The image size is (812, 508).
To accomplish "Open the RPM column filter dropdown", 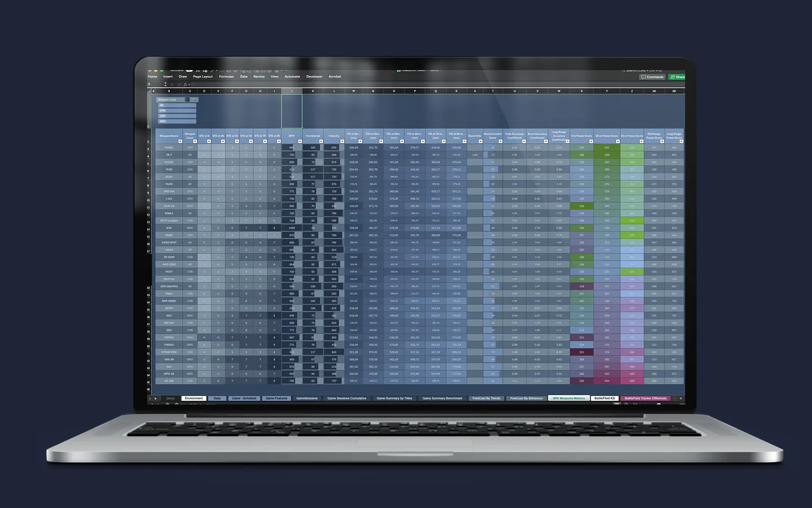I will [x=300, y=141].
